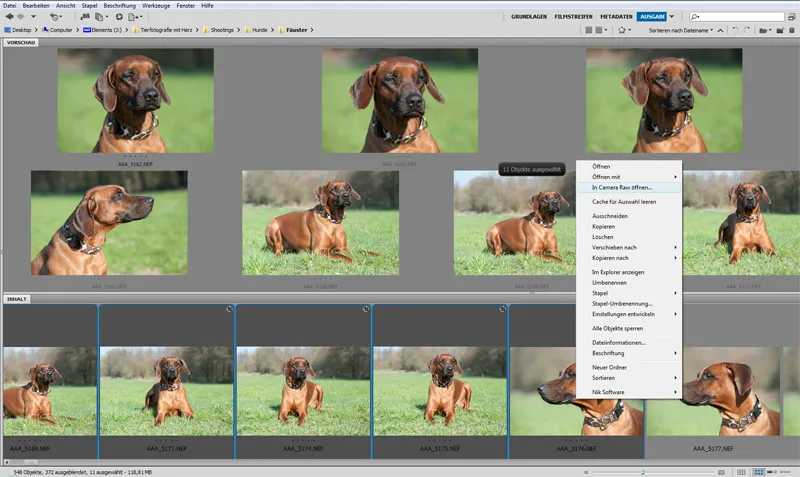Click the refresh circular arrows icon
The width and height of the screenshot is (800, 477).
[119, 17]
